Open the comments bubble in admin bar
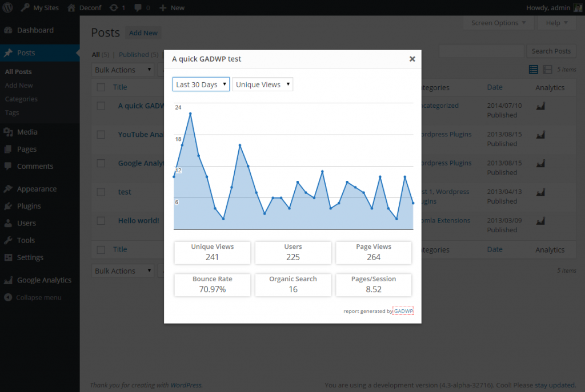 tap(142, 7)
